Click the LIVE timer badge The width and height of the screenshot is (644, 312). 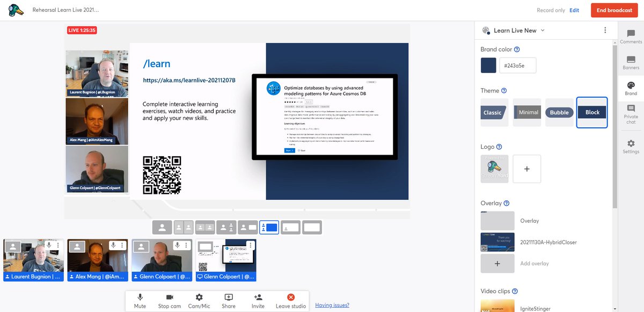(82, 30)
